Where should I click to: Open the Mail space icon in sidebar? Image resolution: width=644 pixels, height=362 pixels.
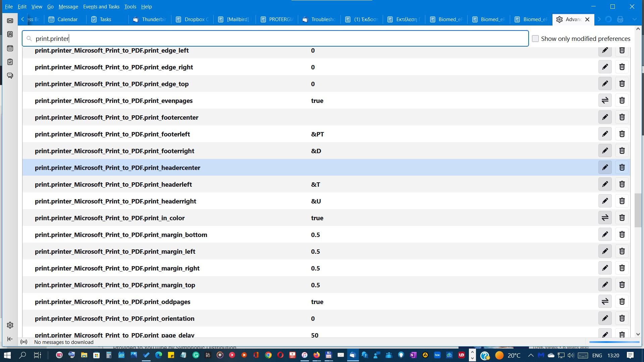(10, 21)
